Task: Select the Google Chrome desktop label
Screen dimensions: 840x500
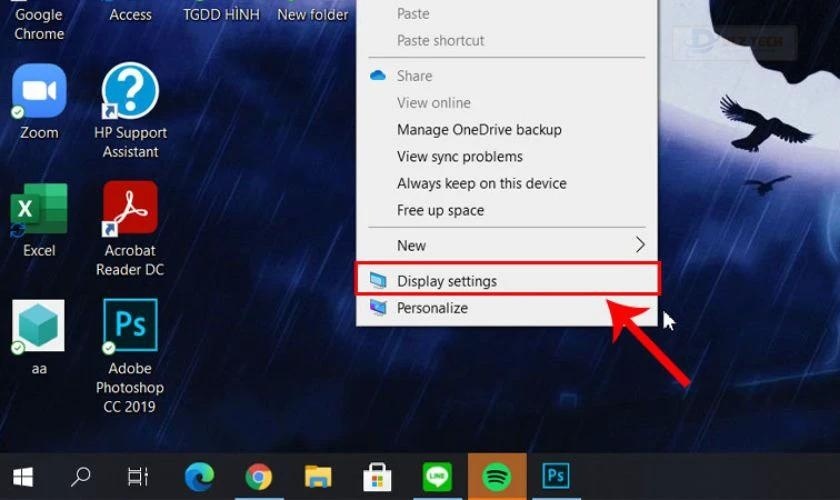Action: coord(39,24)
